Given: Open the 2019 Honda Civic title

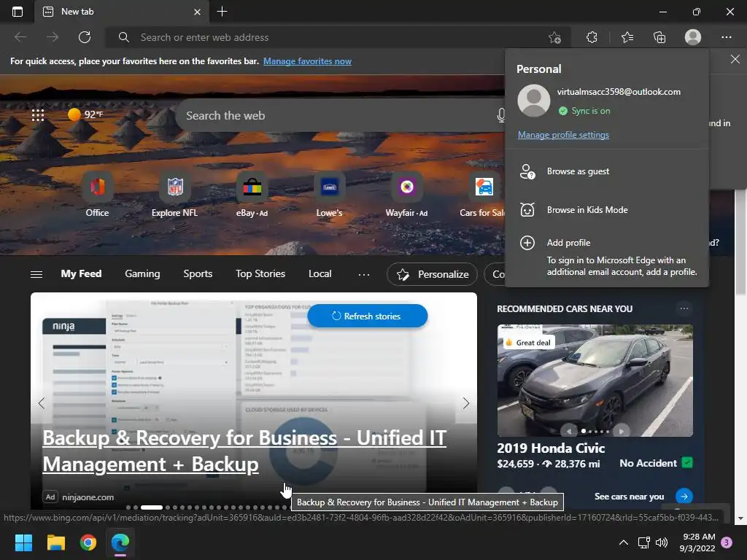Looking at the screenshot, I should tap(551, 448).
